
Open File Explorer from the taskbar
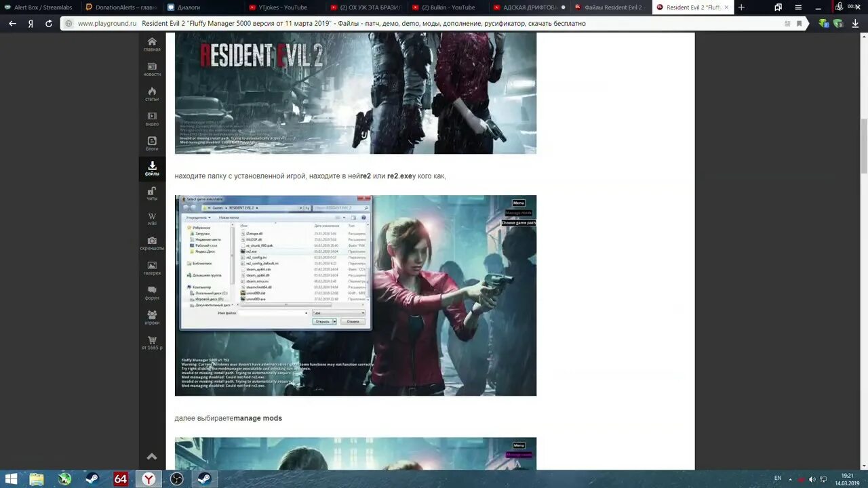pos(37,479)
